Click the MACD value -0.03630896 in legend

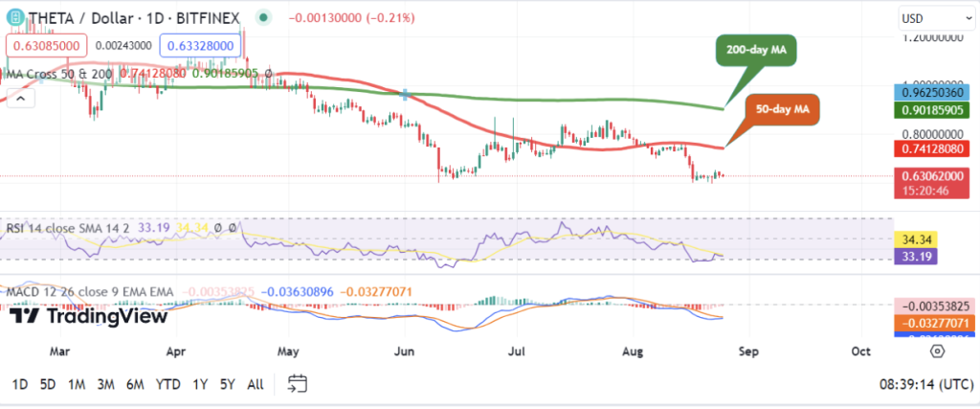point(298,291)
